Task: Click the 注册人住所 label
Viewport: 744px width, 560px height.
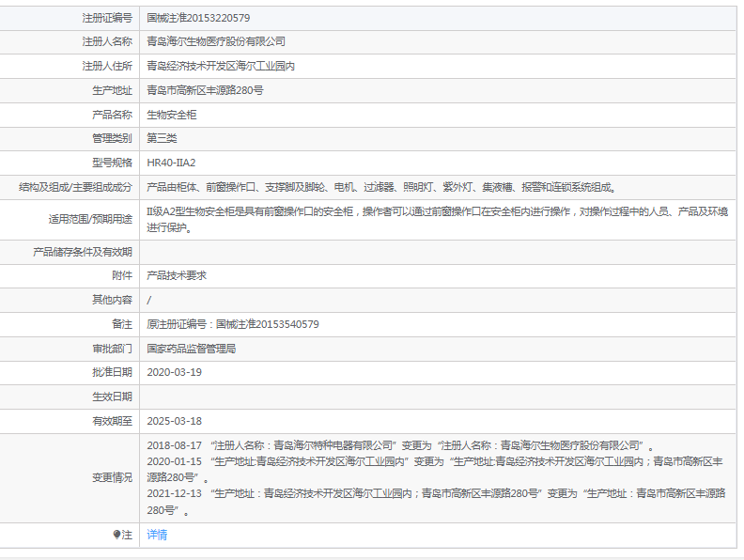Action: click(x=107, y=66)
